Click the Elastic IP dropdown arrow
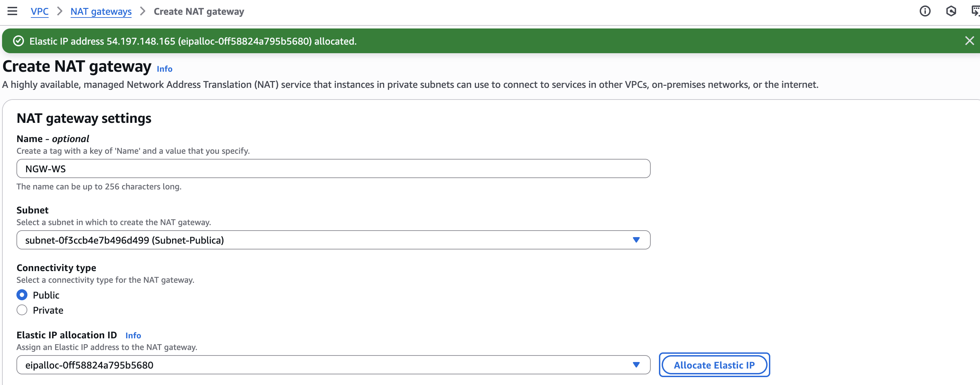Image resolution: width=980 pixels, height=385 pixels. point(636,365)
